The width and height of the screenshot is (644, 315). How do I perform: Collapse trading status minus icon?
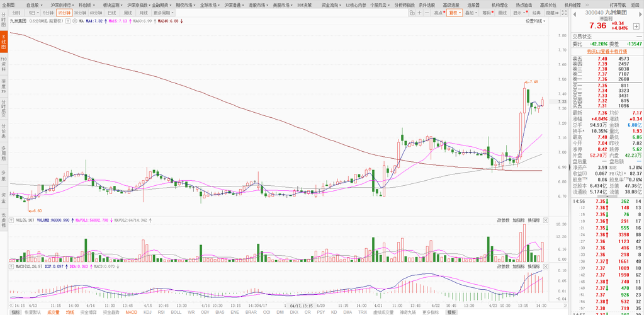click(x=639, y=37)
